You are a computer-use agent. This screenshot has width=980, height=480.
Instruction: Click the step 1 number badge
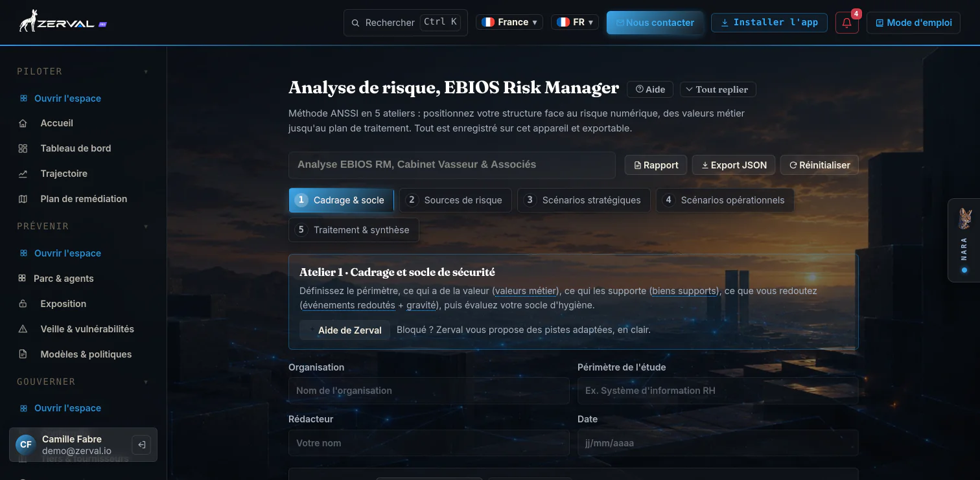pos(301,200)
